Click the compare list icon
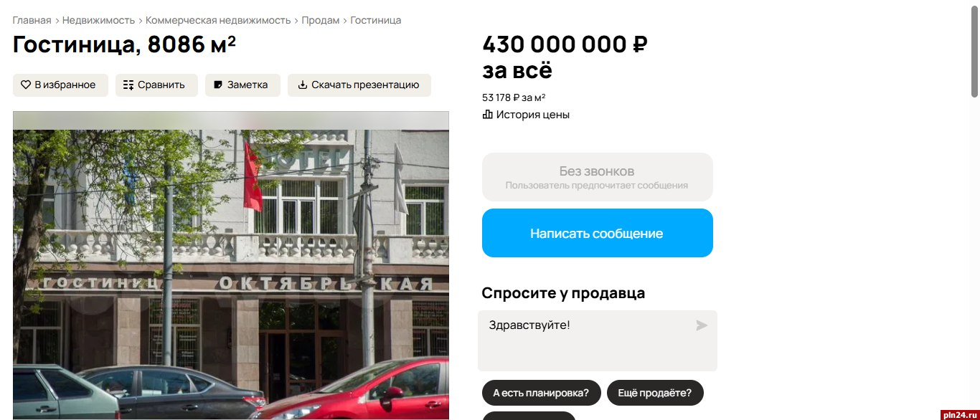Image resolution: width=980 pixels, height=420 pixels. 128,85
